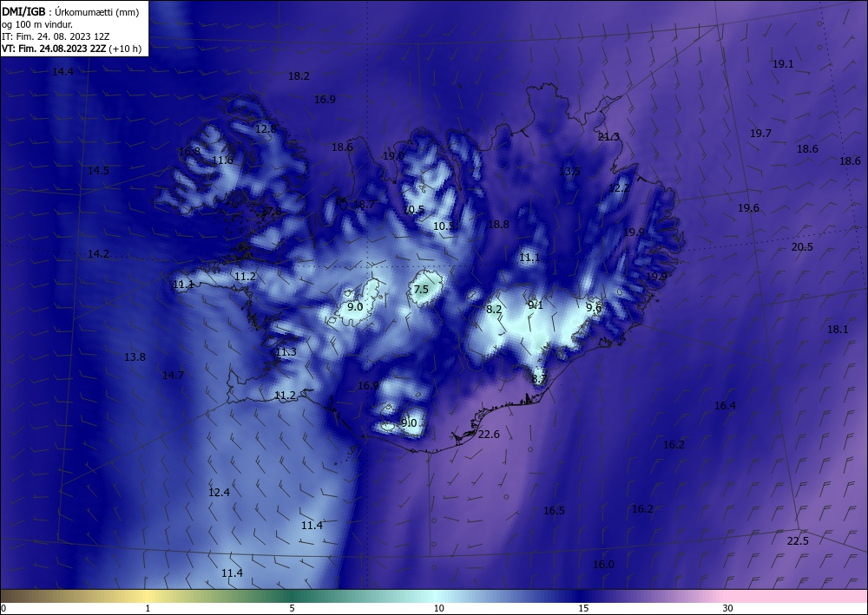The image size is (868, 615).
Task: Click the 16.5 value on the map
Action: point(554,511)
